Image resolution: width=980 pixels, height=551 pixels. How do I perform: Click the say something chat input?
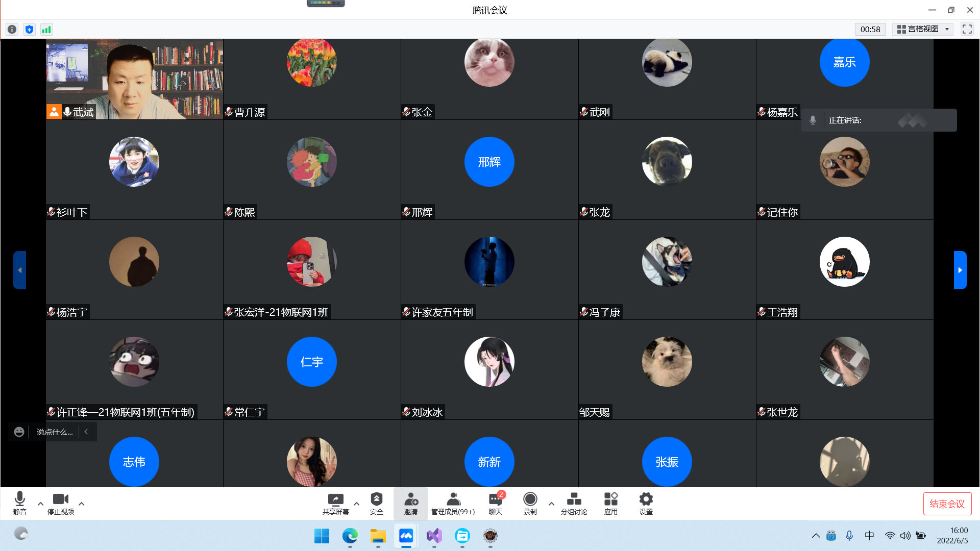click(x=55, y=432)
